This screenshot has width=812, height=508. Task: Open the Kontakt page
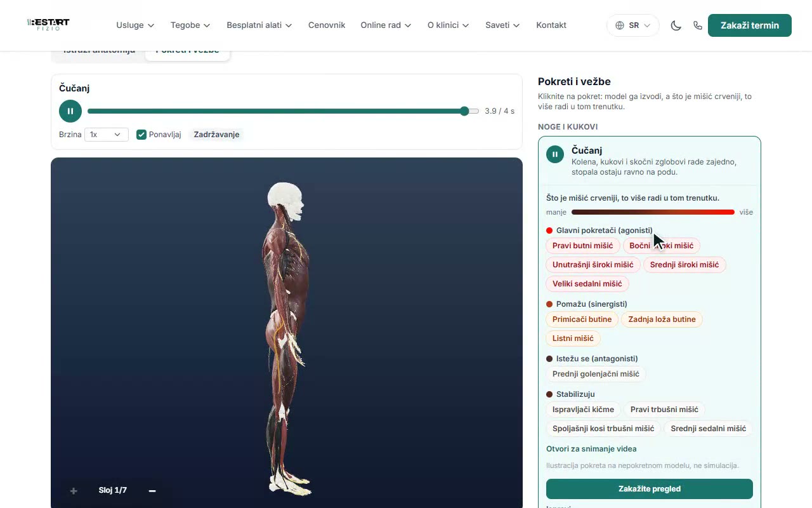(551, 25)
